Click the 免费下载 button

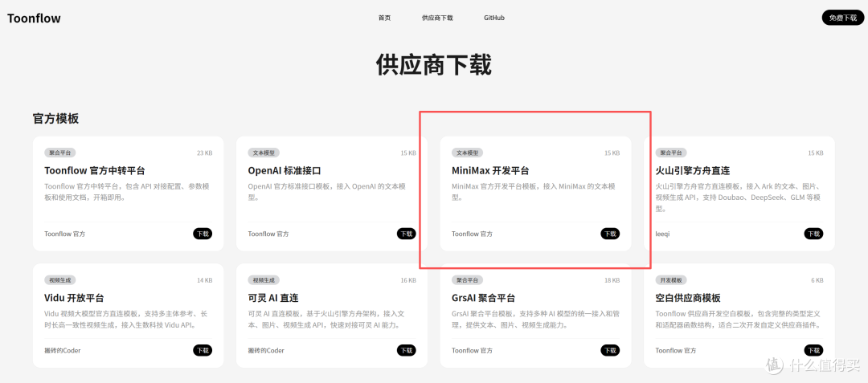843,18
